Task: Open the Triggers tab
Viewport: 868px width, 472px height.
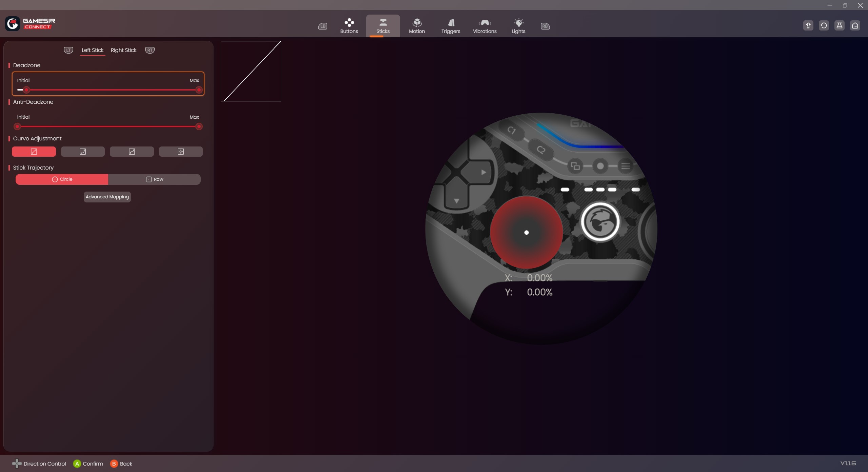Action: pyautogui.click(x=451, y=26)
